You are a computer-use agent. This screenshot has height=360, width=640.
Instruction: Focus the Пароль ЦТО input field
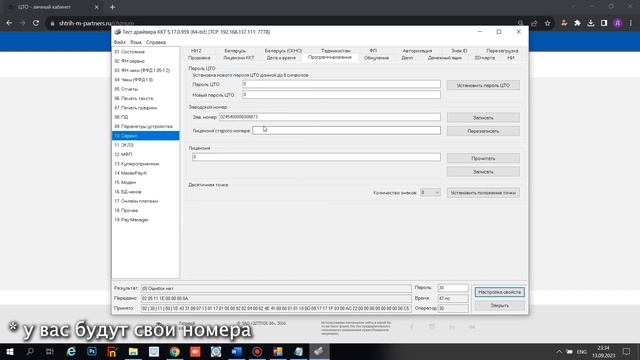tap(341, 84)
